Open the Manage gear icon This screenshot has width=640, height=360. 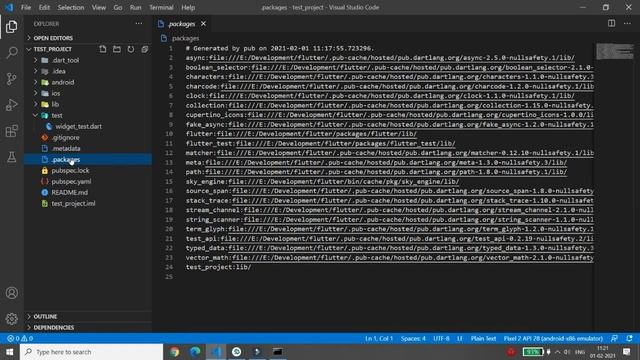click(11, 318)
